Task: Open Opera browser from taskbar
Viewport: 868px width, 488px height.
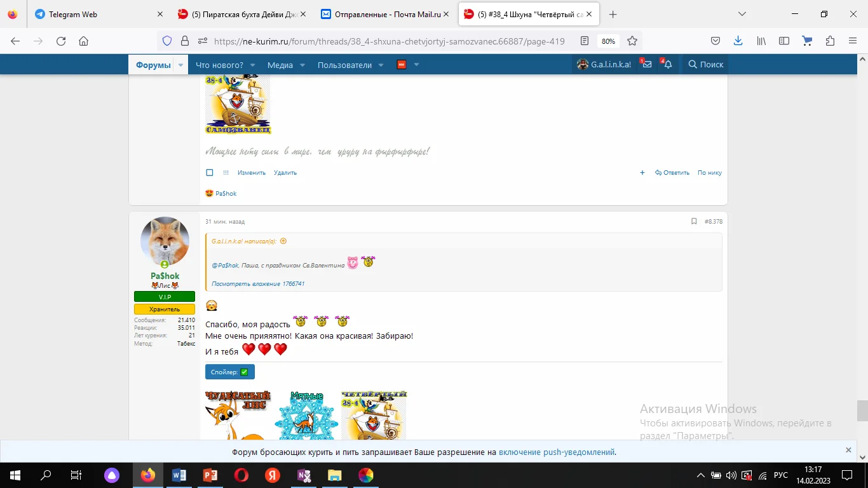Action: [x=241, y=475]
